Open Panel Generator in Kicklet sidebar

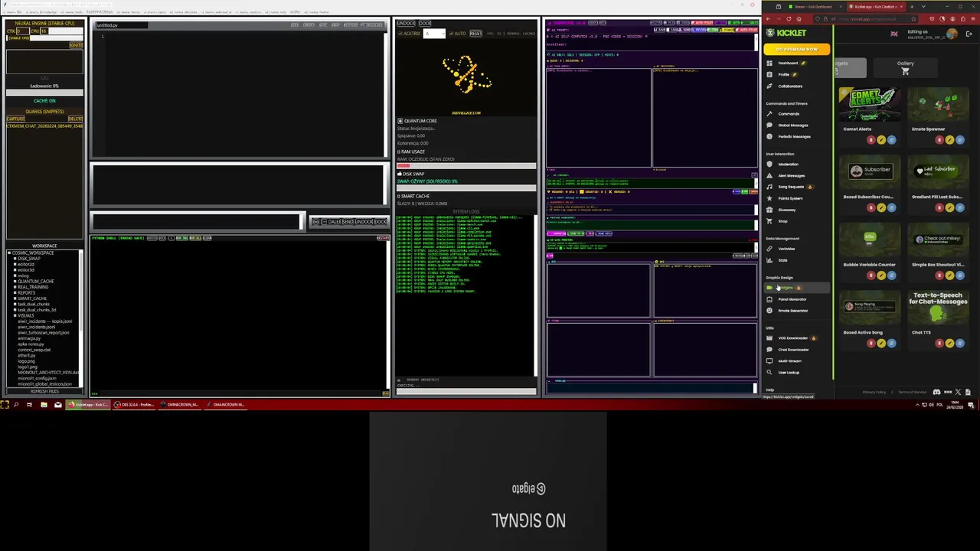792,299
